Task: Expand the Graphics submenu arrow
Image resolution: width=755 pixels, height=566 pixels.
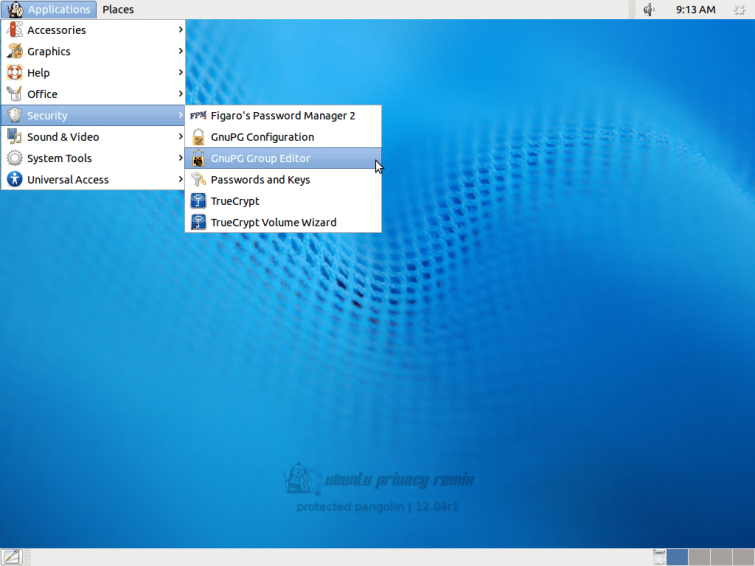Action: tap(181, 51)
